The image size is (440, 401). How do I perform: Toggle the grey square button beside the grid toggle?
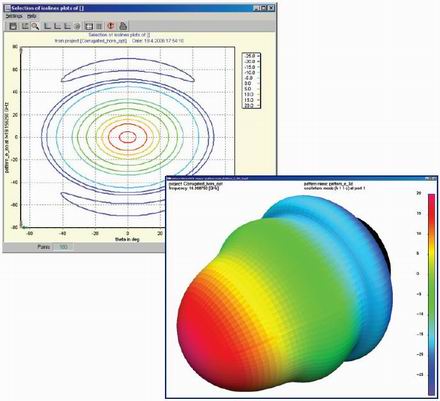point(99,26)
